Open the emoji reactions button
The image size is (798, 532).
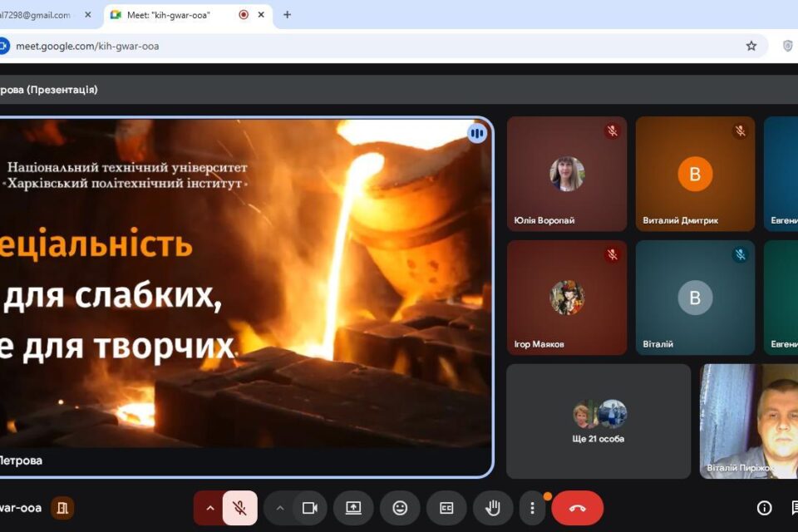(x=400, y=508)
